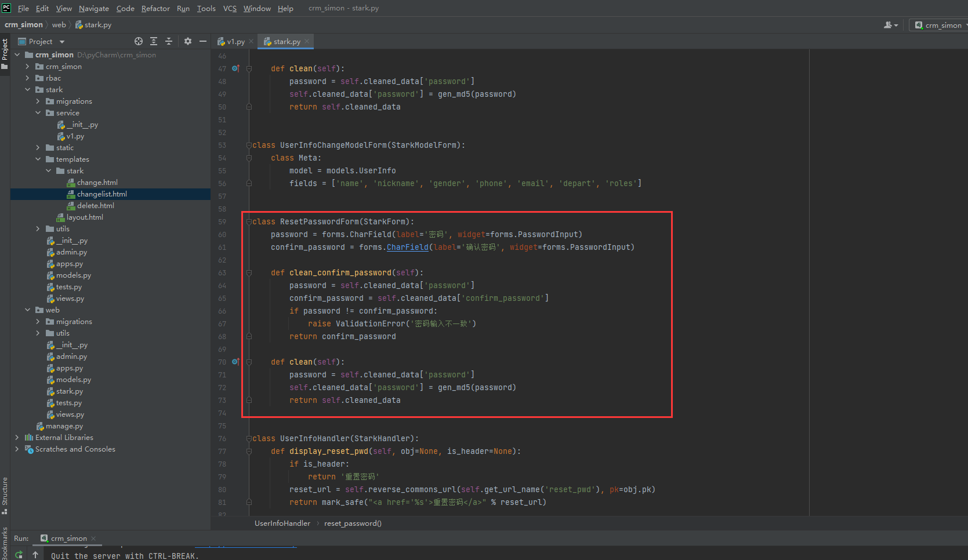
Task: Click the Rerun crm_simon icon
Action: coord(19,555)
